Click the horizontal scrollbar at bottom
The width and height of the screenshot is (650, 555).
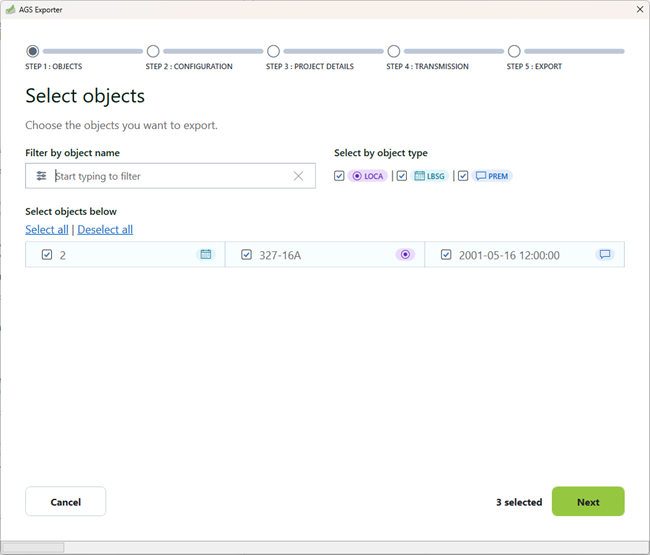pyautogui.click(x=35, y=548)
